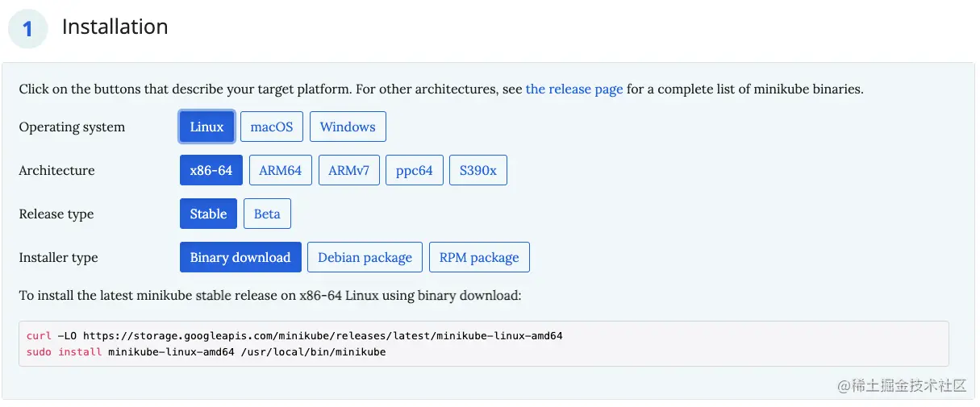Click the sudo install command line
Viewport: 980px width, 407px height.
click(206, 351)
